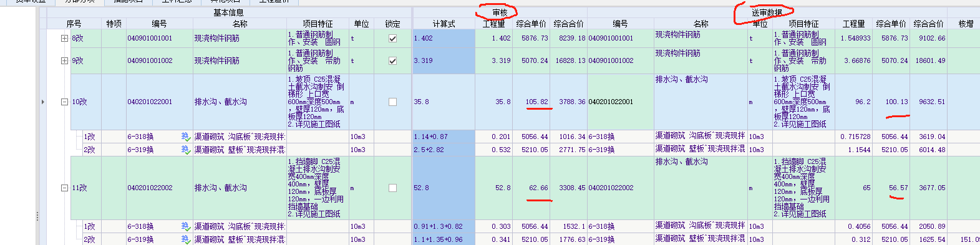Click the 送审 quantity 96.2 in row 10改
The height and width of the screenshot is (245, 980).
click(x=863, y=102)
